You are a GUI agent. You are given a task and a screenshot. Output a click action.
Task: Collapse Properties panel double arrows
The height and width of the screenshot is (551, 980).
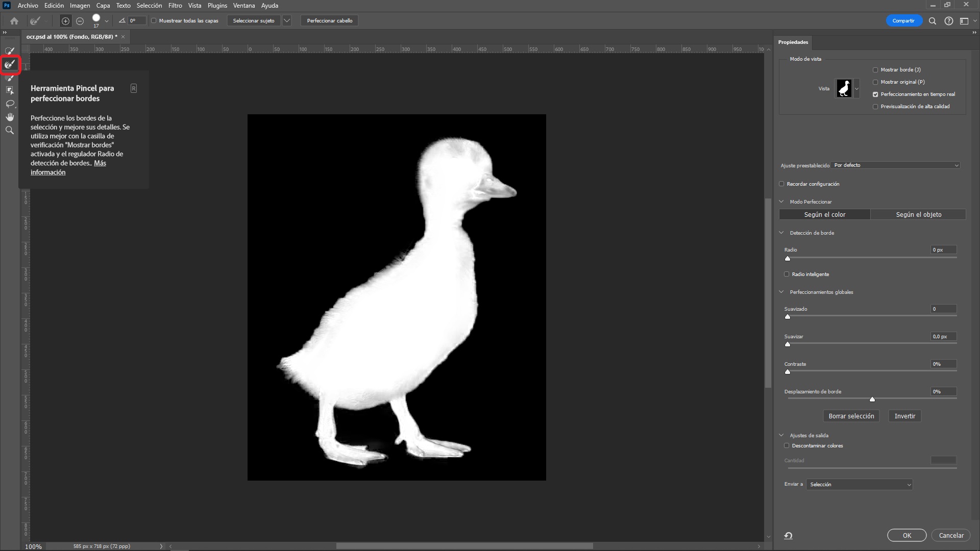974,32
